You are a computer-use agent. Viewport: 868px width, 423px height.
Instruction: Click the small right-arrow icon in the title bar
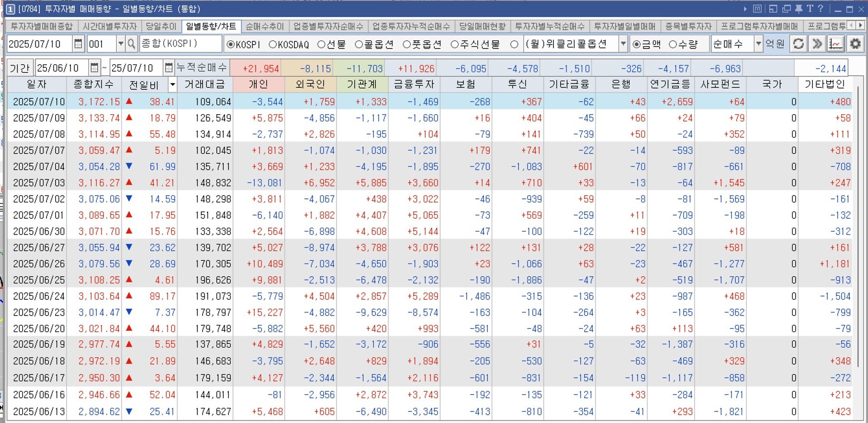(745, 9)
